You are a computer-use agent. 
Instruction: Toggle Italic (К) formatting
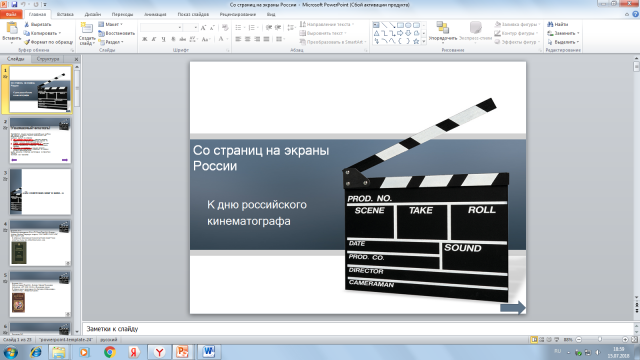154,39
